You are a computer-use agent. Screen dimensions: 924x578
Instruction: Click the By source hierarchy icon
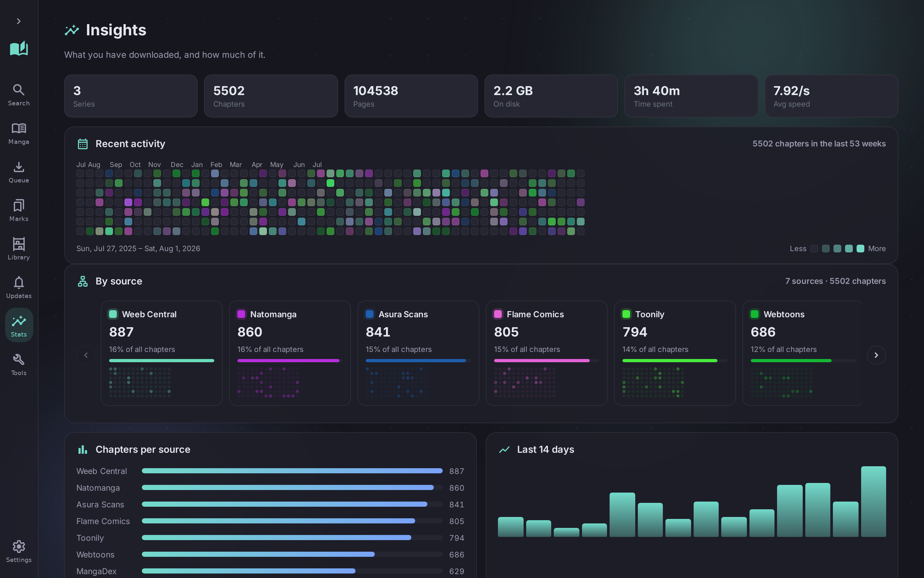[83, 281]
